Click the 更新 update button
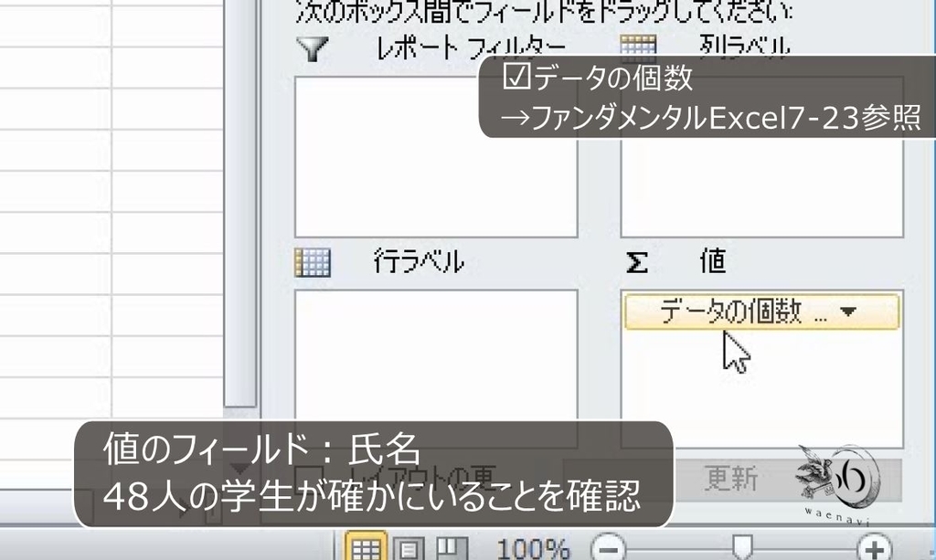 click(732, 479)
